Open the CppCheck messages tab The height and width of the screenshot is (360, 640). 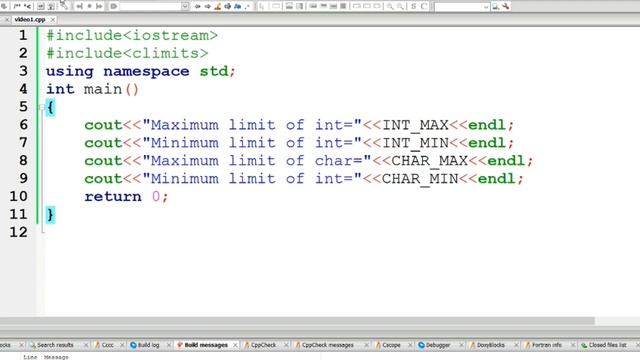pyautogui.click(x=327, y=345)
